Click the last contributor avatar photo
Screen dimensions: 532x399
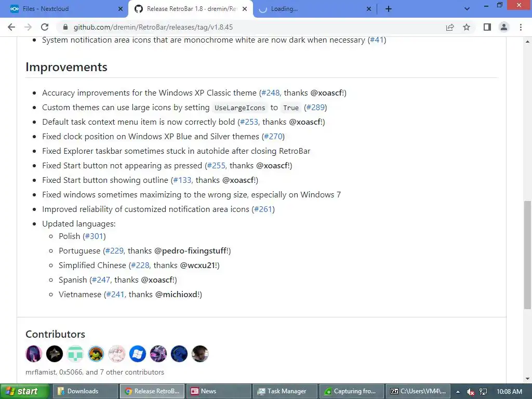[200, 354]
